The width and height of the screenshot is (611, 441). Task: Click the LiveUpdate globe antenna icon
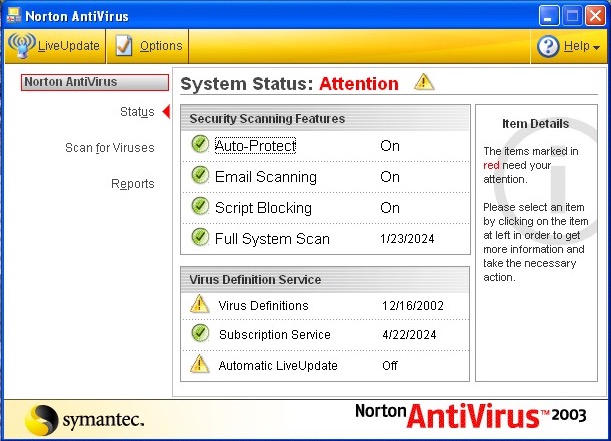[22, 46]
